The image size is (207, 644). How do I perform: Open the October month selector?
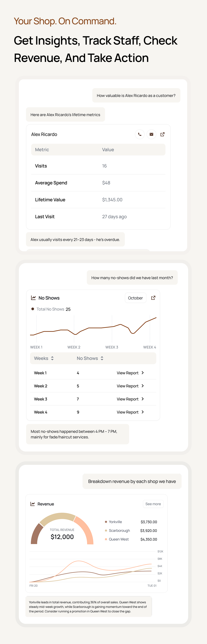pos(135,298)
